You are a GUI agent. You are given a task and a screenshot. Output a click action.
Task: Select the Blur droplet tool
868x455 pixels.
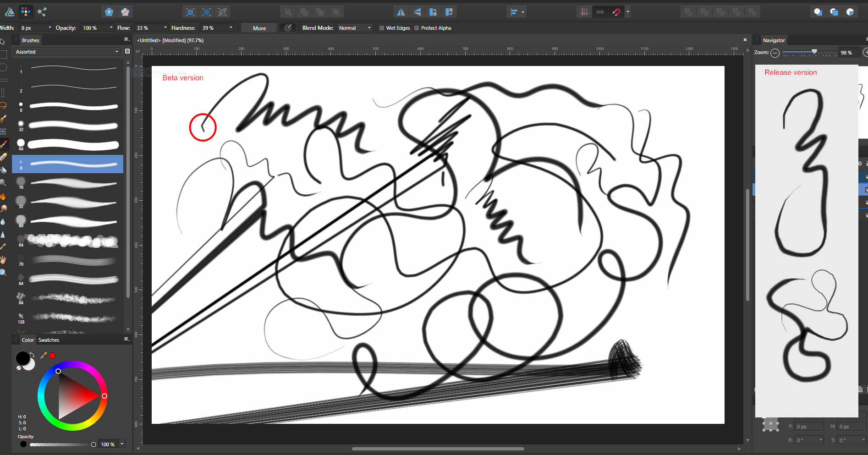[3, 221]
